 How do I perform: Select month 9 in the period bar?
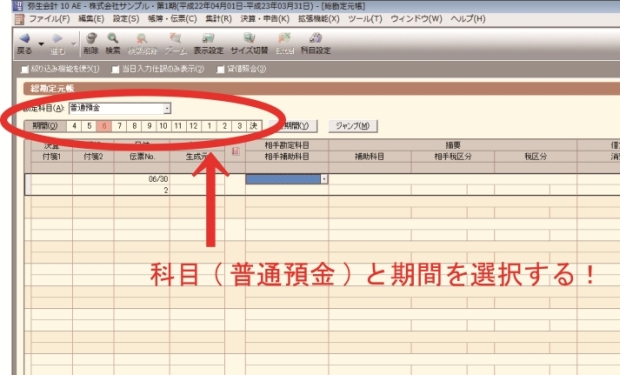(149, 126)
